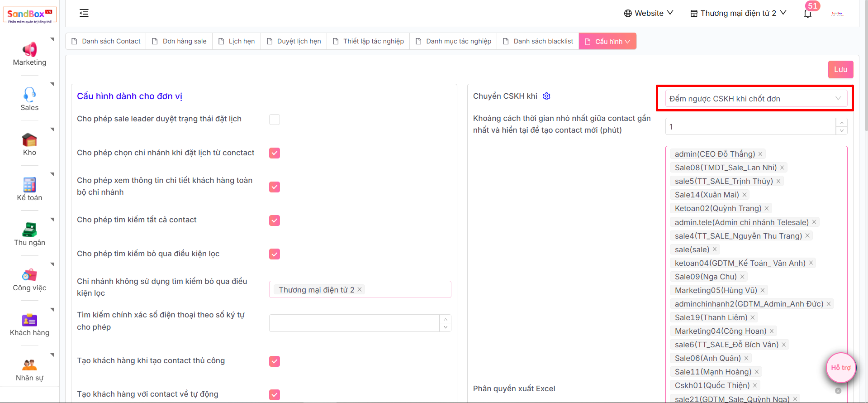Remove the admin(CEO Đỗ Thắng) tag
868x403 pixels.
760,154
